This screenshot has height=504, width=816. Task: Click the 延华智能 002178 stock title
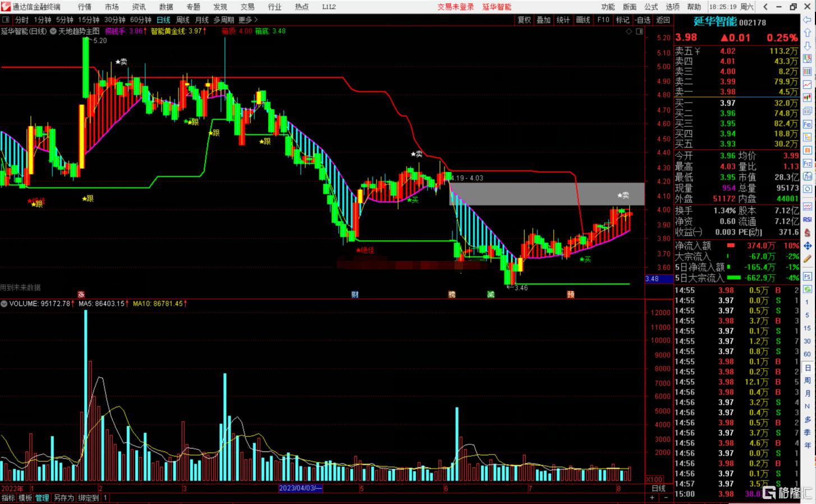(x=730, y=22)
